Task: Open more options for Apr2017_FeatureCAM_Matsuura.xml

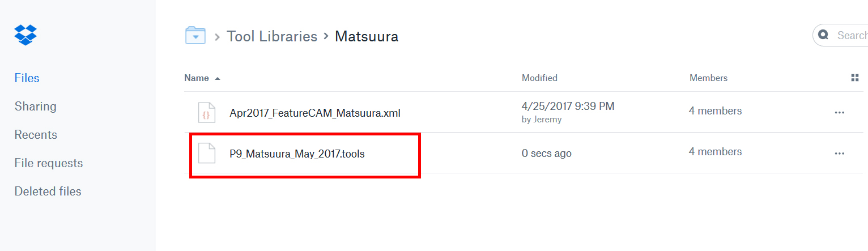Action: (x=839, y=112)
